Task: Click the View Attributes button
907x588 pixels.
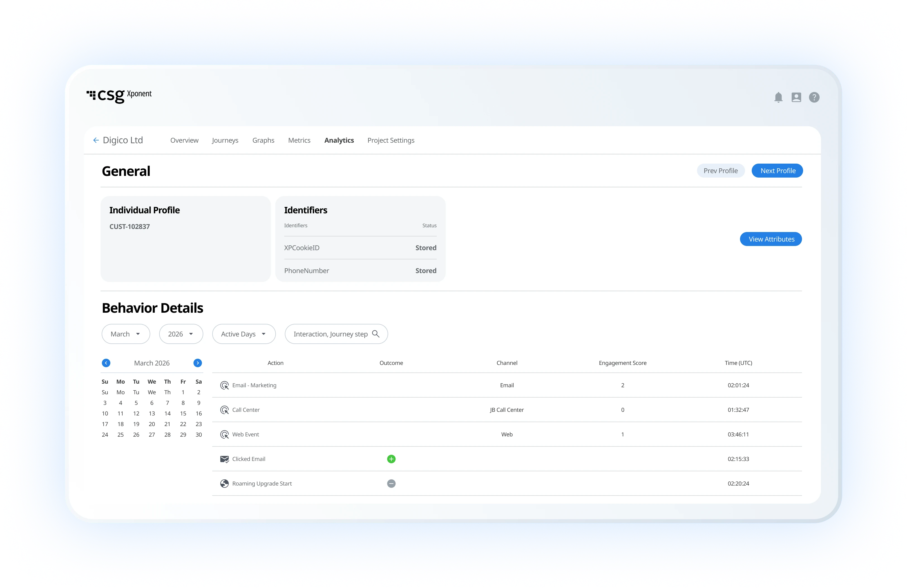Action: (x=771, y=239)
